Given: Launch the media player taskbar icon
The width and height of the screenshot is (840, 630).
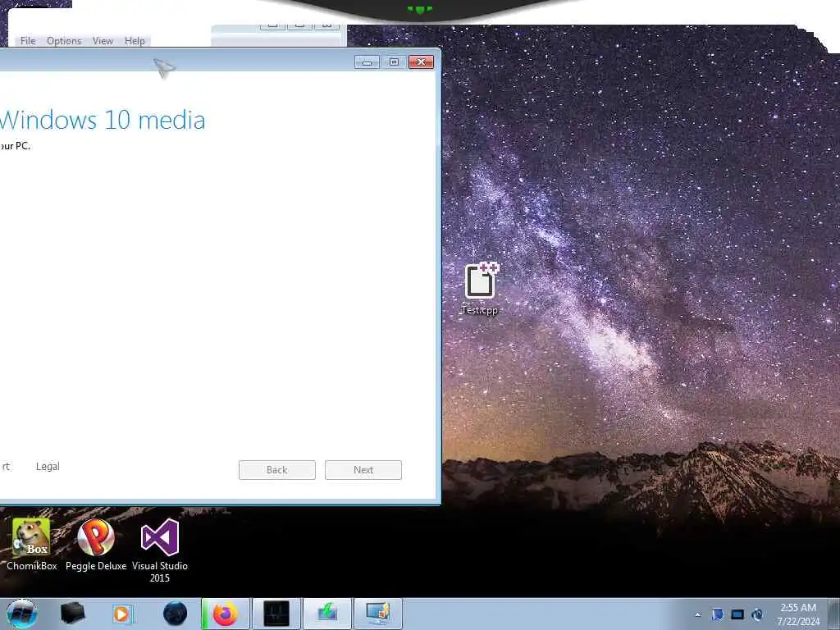Looking at the screenshot, I should [x=121, y=614].
